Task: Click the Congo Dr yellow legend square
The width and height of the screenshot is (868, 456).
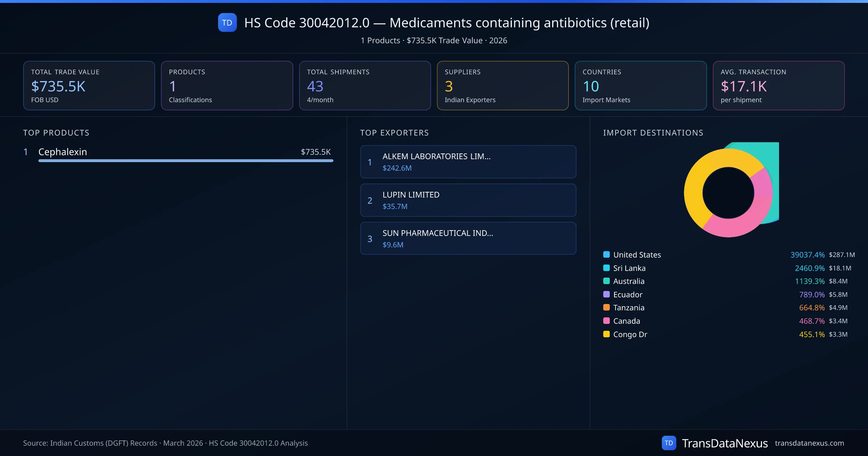Action: coord(607,334)
